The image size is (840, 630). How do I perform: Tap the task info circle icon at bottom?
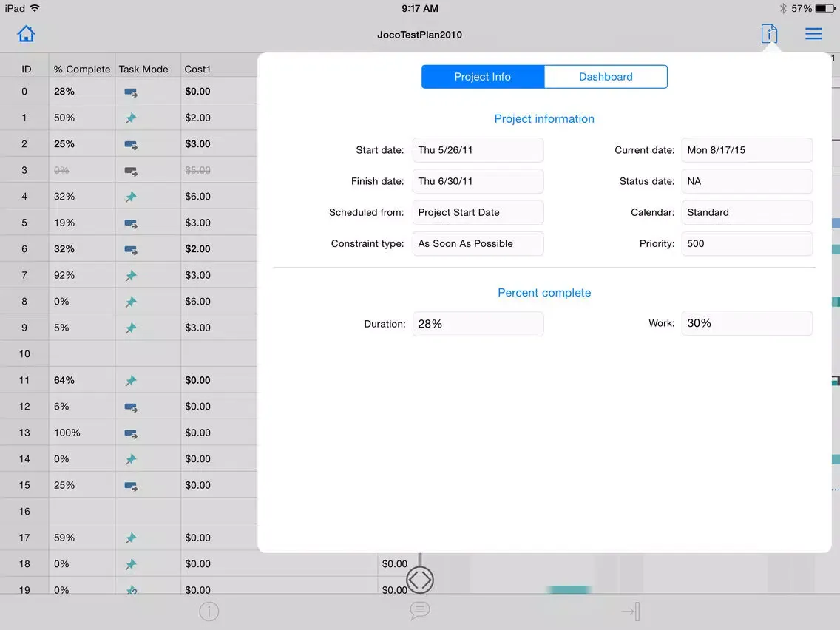pyautogui.click(x=209, y=612)
